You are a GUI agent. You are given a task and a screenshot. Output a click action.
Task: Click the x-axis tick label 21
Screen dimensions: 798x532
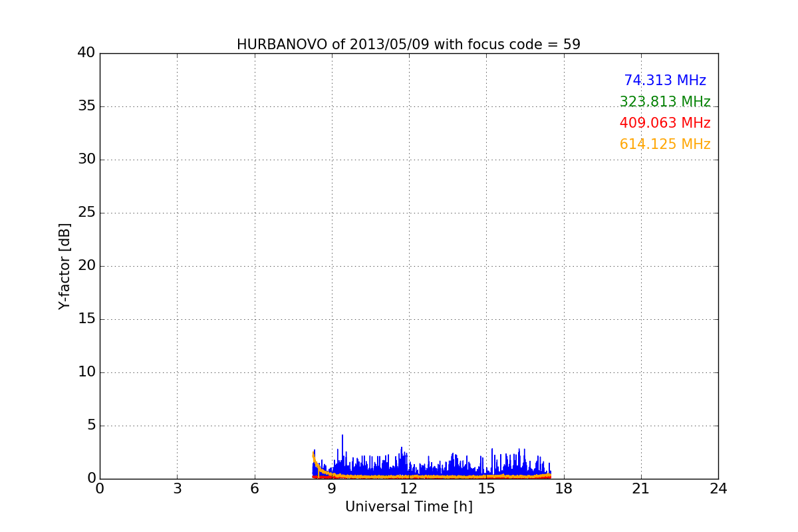(x=640, y=489)
